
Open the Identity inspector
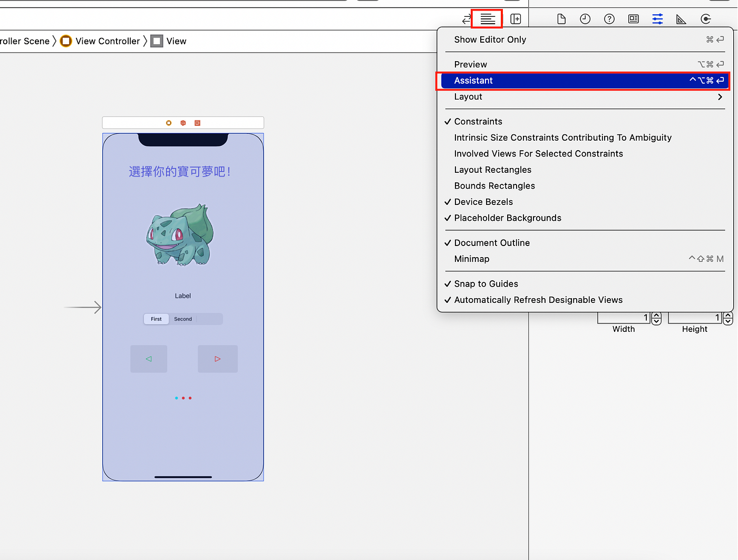[x=633, y=19]
